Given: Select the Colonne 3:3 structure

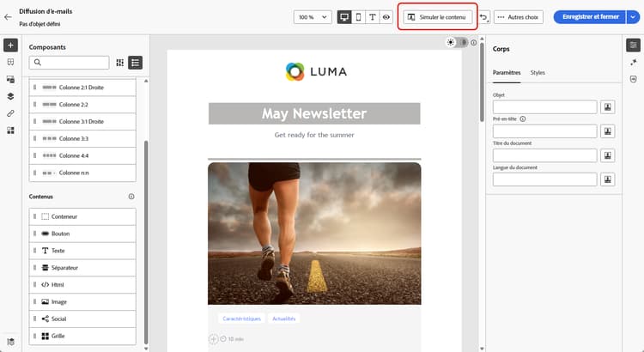Looking at the screenshot, I should [x=82, y=139].
